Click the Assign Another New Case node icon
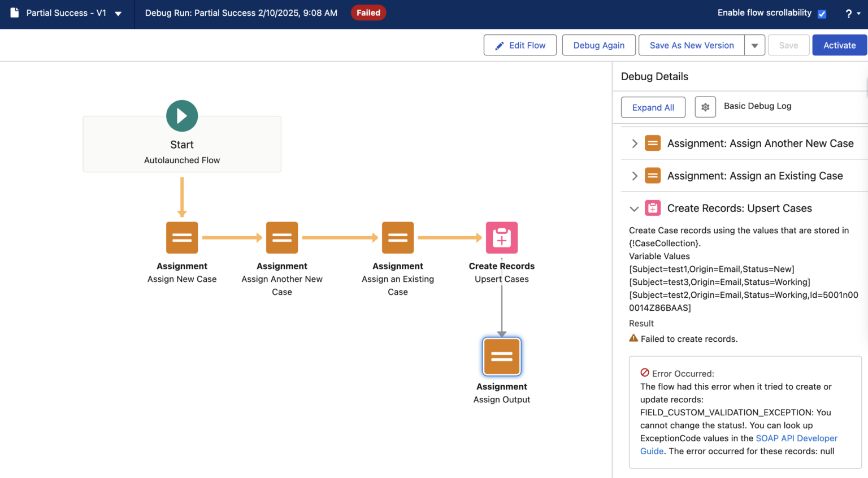Viewport: 868px width, 478px height. (x=282, y=237)
